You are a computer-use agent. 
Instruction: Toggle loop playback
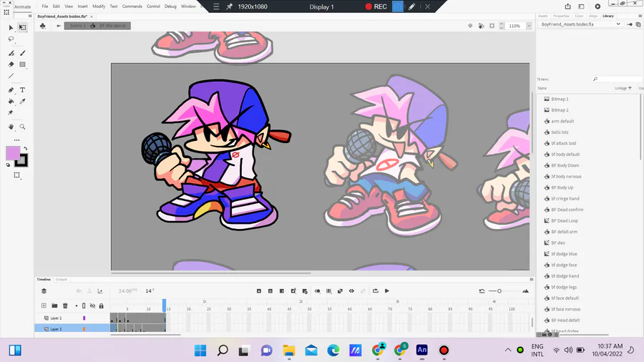[x=376, y=291]
